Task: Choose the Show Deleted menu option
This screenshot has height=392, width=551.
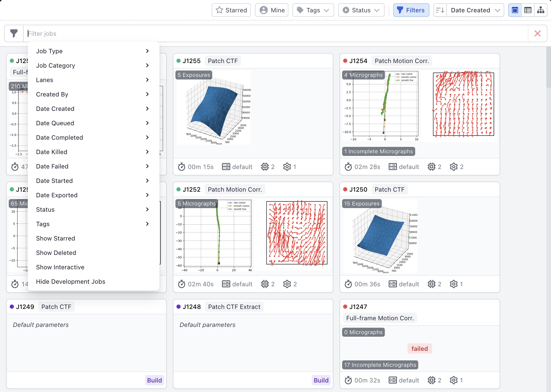Action: pyautogui.click(x=56, y=253)
